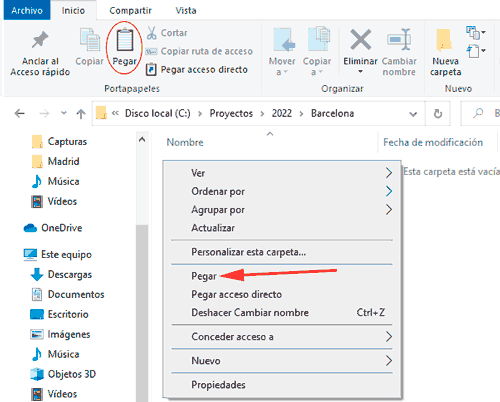
Task: Click the Cortar scissors icon
Action: [x=152, y=33]
